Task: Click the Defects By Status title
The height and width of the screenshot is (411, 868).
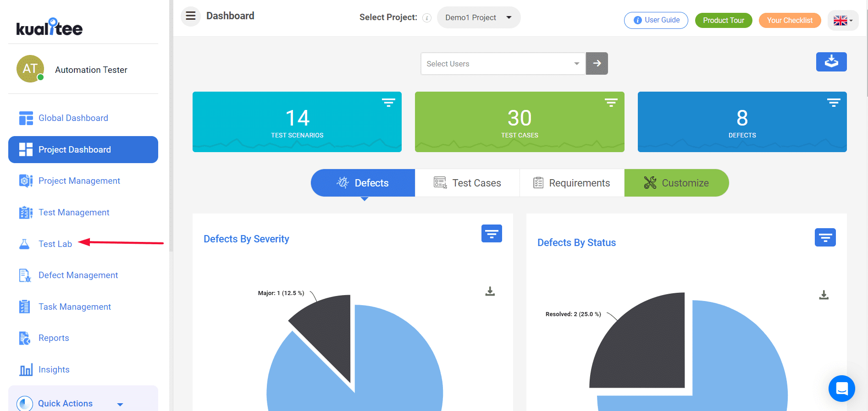Action: tap(576, 242)
